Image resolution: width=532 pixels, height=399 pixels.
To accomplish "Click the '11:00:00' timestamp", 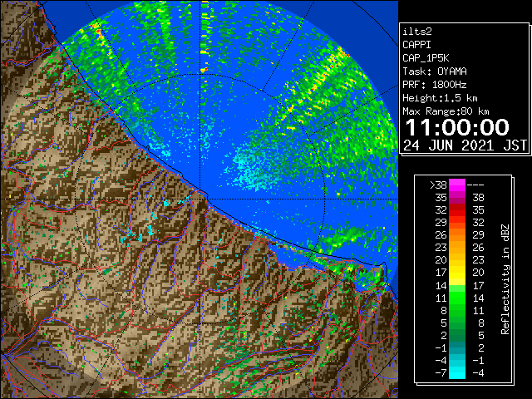I will click(x=457, y=127).
